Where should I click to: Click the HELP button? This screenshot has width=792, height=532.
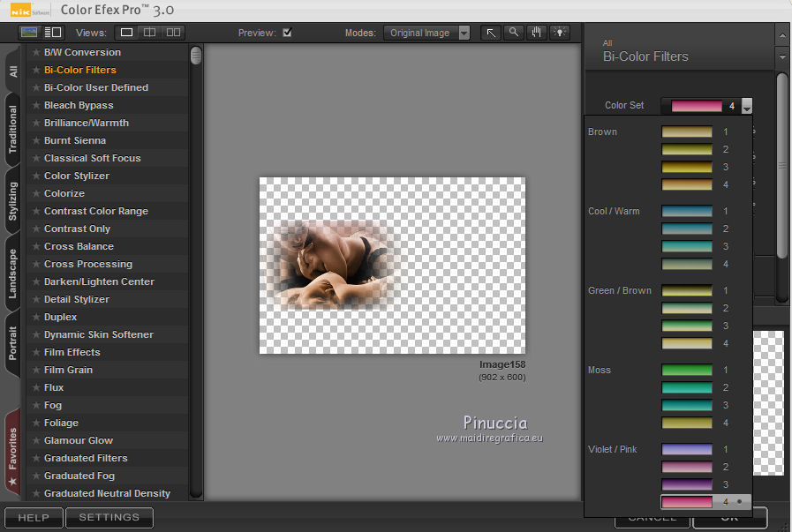(x=34, y=517)
